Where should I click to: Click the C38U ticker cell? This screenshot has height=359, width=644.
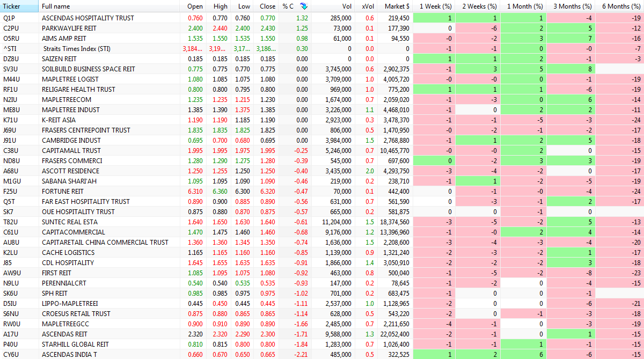(11, 151)
